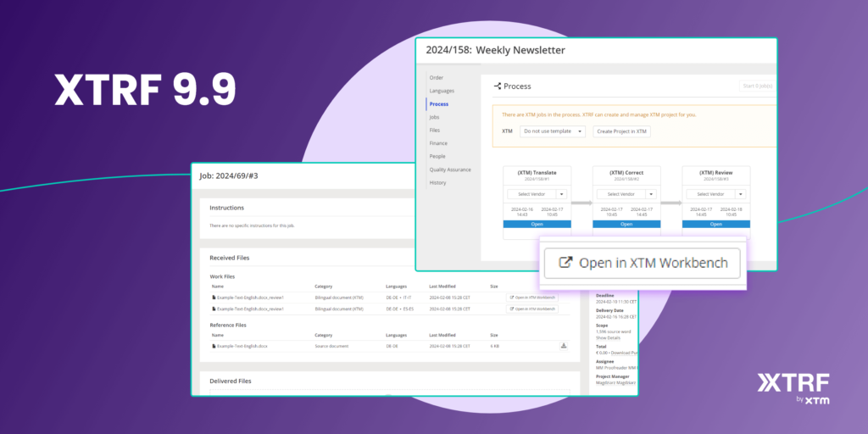Open Select Vendor dropdown for Review step
This screenshot has width=868, height=434.
pyautogui.click(x=741, y=194)
